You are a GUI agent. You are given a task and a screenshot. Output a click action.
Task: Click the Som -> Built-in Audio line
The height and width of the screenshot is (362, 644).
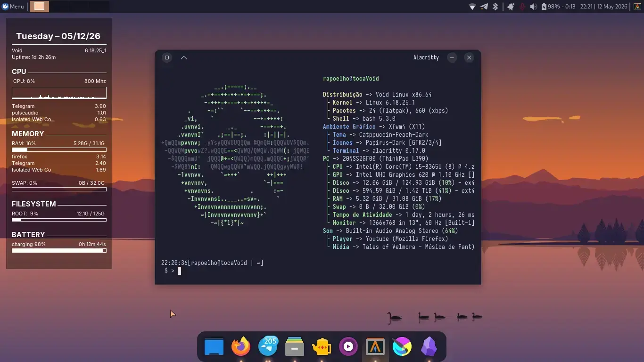(390, 231)
